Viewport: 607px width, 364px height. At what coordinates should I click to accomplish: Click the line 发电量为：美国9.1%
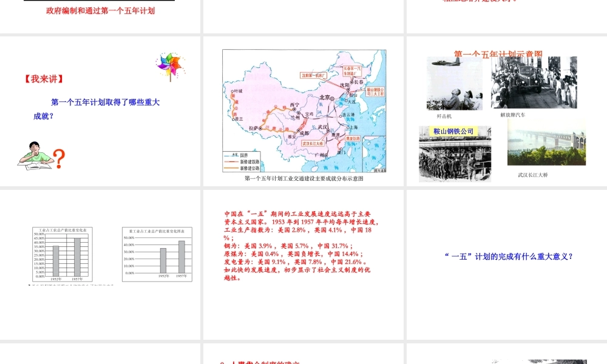[295, 262]
